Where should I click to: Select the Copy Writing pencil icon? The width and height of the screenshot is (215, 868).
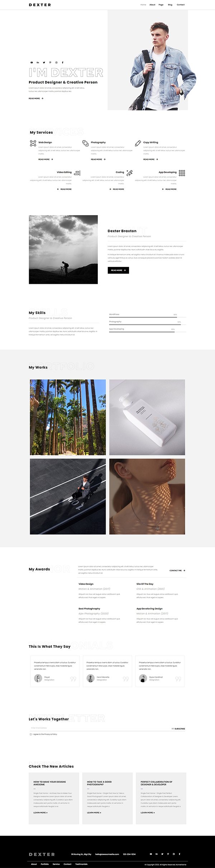click(138, 143)
